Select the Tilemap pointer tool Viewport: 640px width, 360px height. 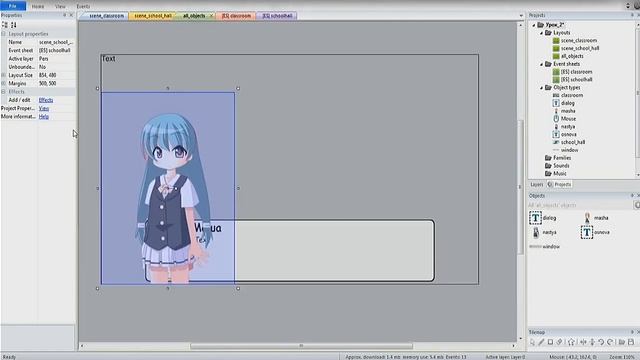[532, 342]
